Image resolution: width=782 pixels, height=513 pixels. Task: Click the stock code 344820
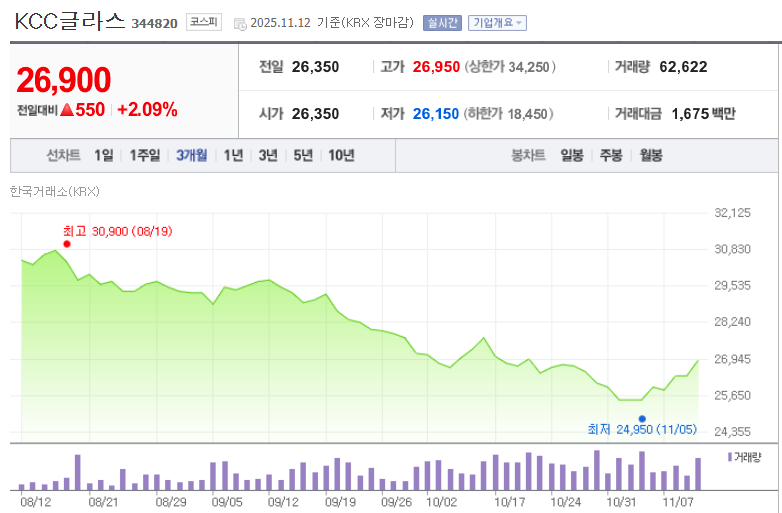click(155, 23)
